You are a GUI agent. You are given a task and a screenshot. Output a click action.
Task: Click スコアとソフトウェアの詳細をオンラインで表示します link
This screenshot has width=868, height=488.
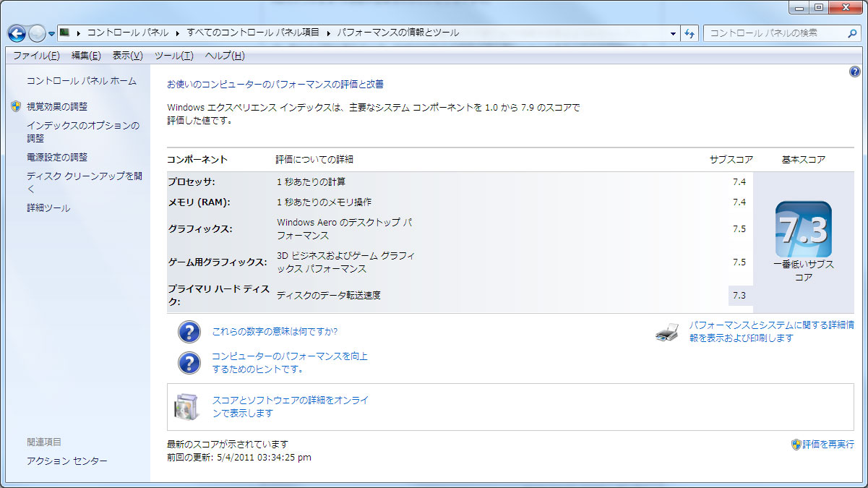click(x=291, y=406)
